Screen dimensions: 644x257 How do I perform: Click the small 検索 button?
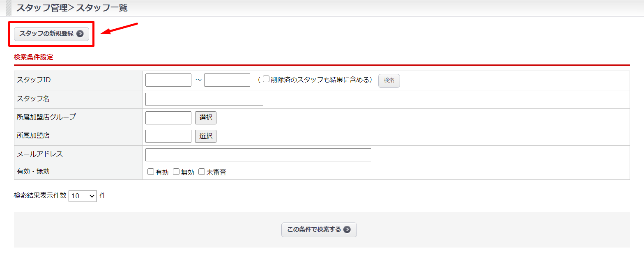click(389, 80)
